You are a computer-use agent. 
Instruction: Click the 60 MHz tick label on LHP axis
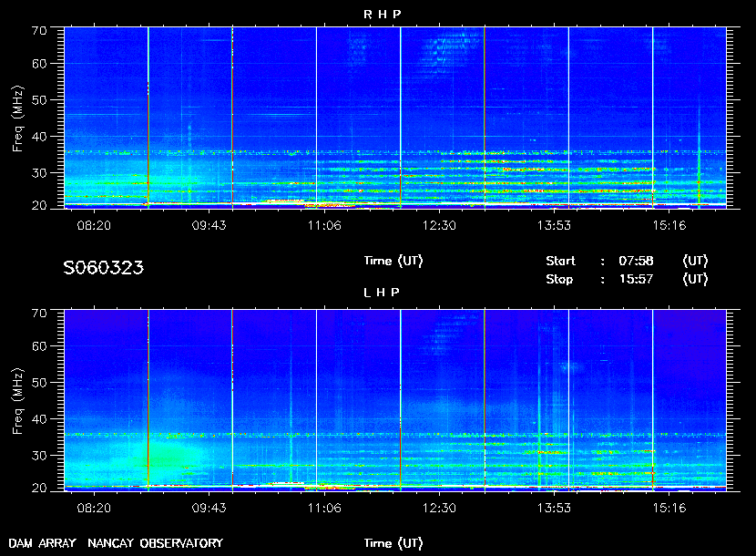pos(39,346)
